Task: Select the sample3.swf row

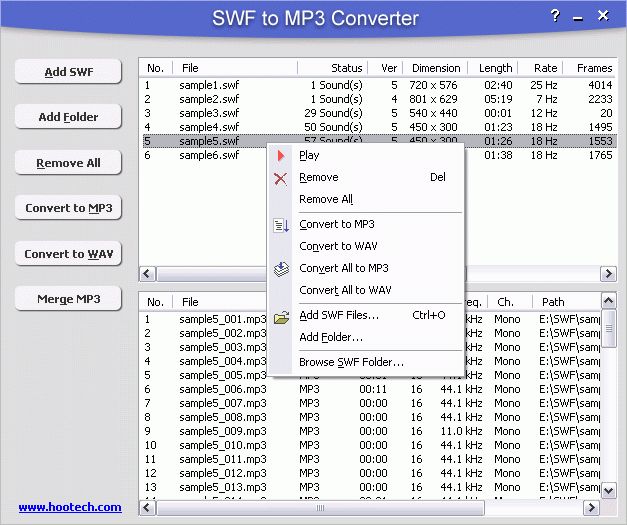Action: [378, 113]
